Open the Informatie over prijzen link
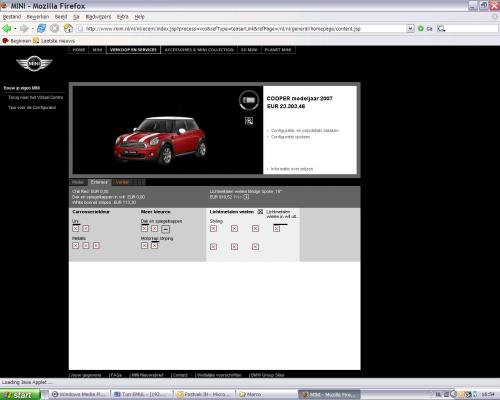 tap(292, 169)
